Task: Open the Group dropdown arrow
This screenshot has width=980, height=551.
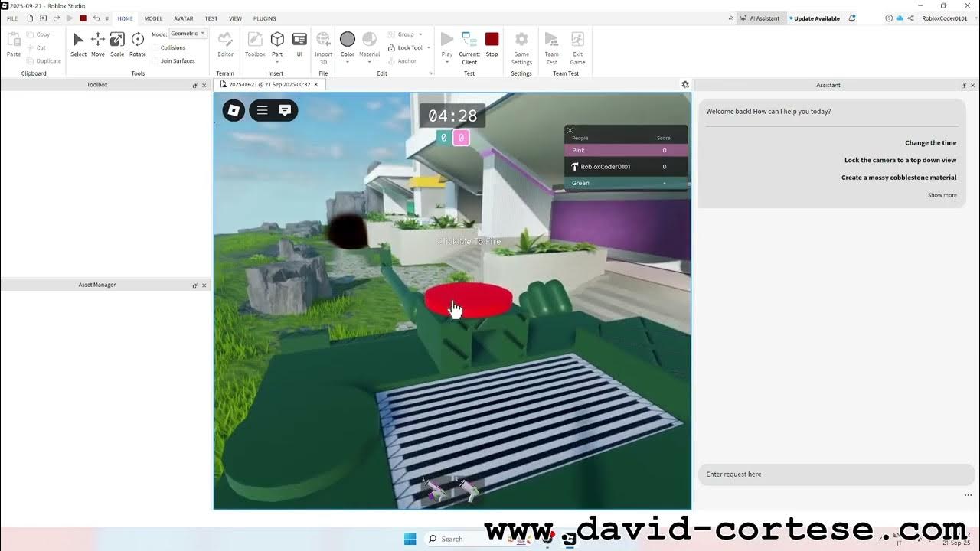Action: click(x=420, y=34)
